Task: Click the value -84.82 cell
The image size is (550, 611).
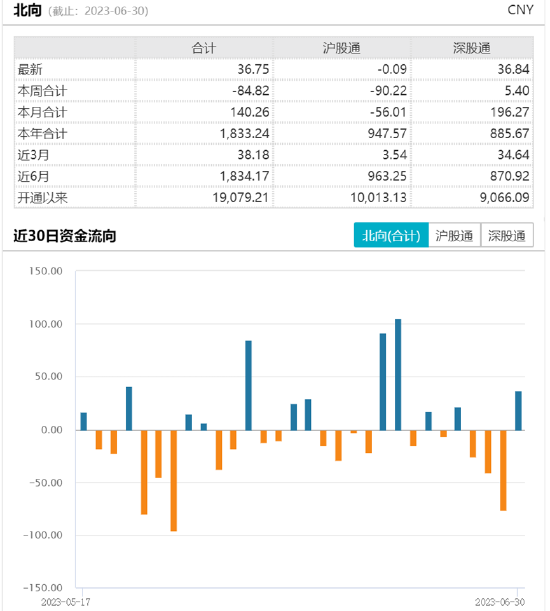Action: tap(251, 91)
